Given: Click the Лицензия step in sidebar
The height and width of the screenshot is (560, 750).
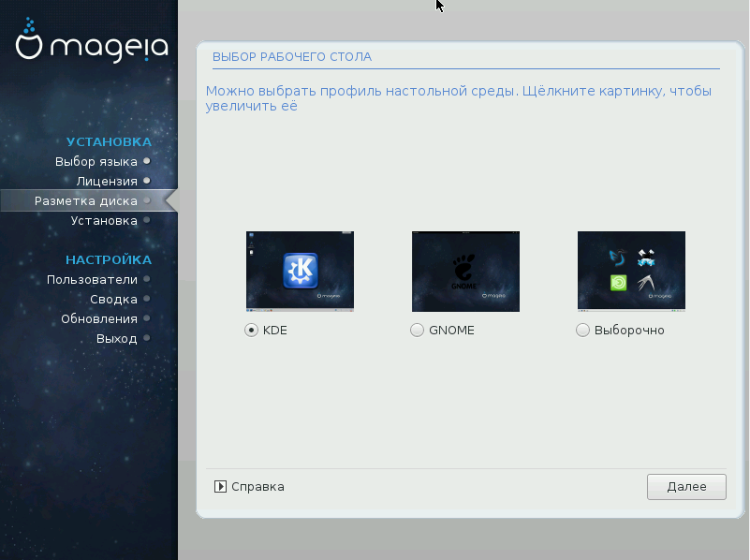Looking at the screenshot, I should click(107, 181).
